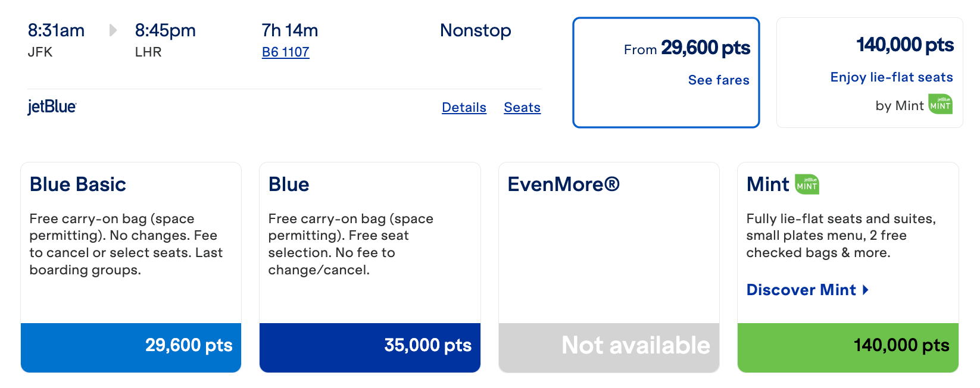Click the EvenMore® fare card heading
980x388 pixels.
563,184
